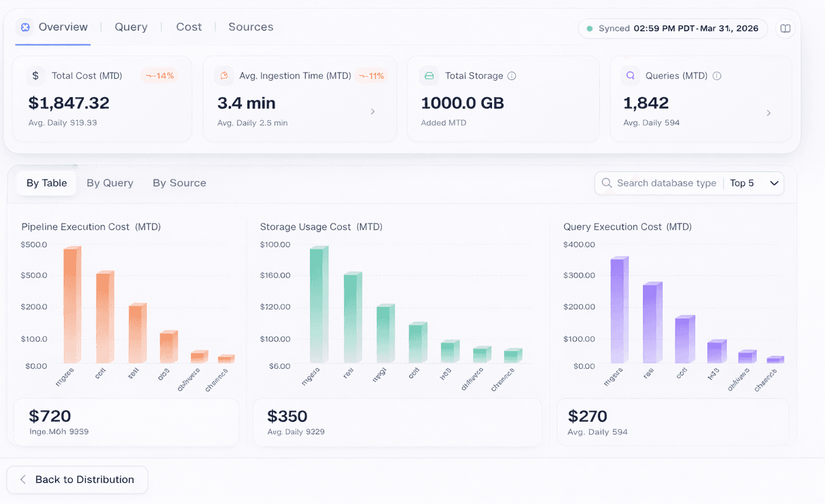
Task: Click the Total Storage card icon
Action: pos(429,76)
